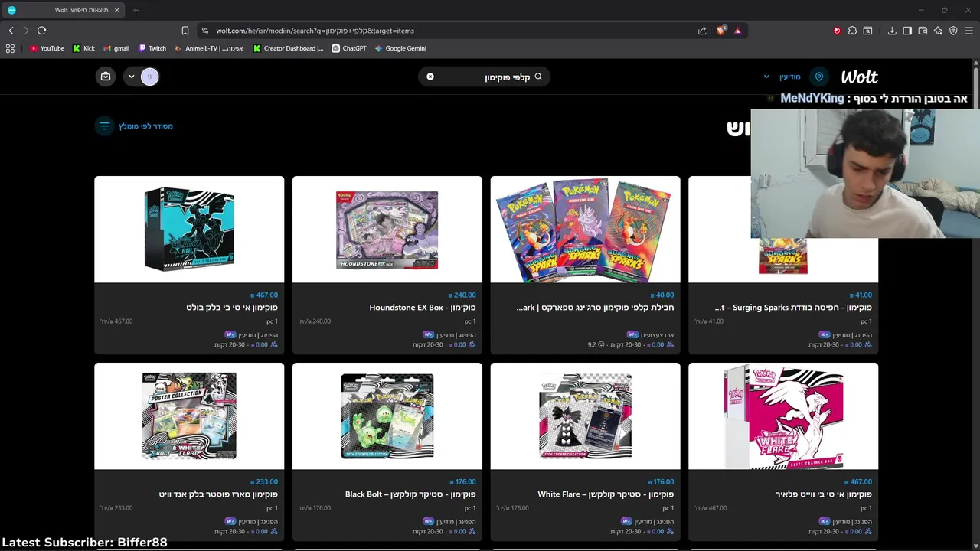Click the ₪233.00 price on poster collection

pyautogui.click(x=263, y=481)
